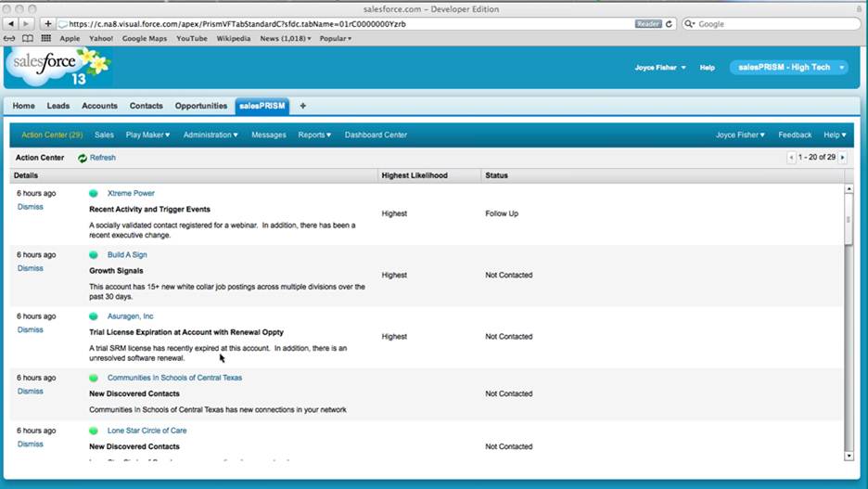Image resolution: width=868 pixels, height=489 pixels.
Task: Expand the Reports menu
Action: (x=314, y=135)
